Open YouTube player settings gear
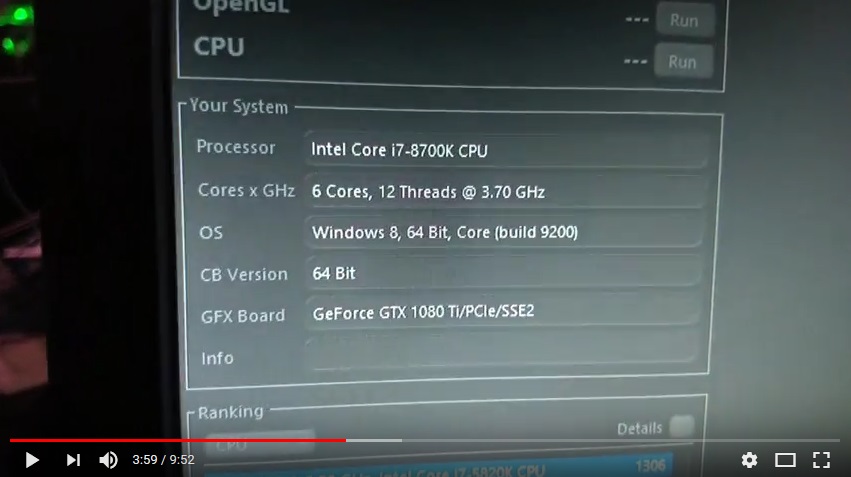 [x=750, y=460]
